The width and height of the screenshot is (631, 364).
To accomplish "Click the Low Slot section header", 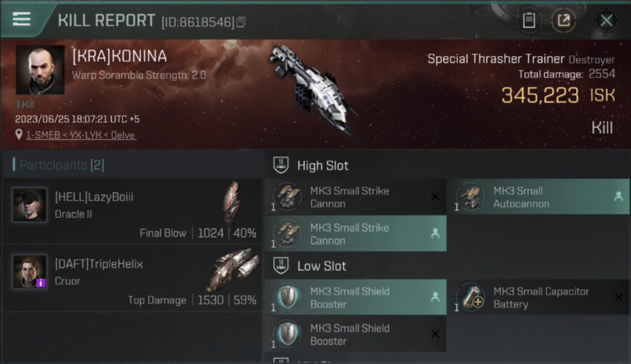I will click(321, 266).
